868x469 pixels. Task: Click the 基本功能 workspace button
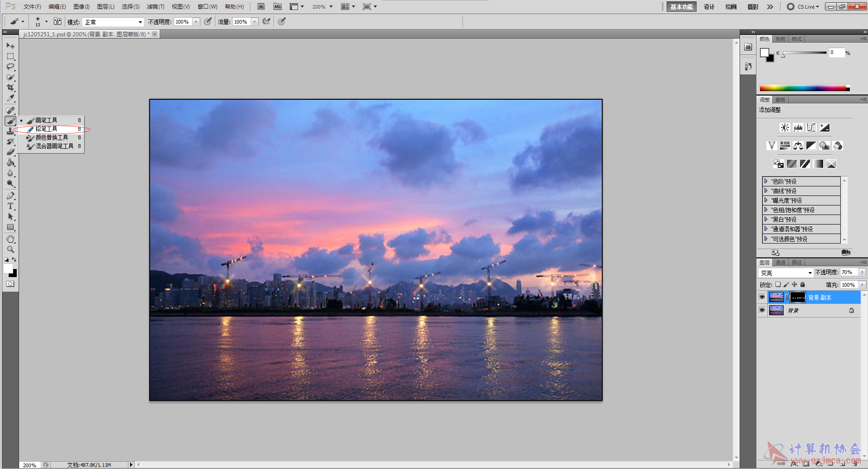click(681, 7)
